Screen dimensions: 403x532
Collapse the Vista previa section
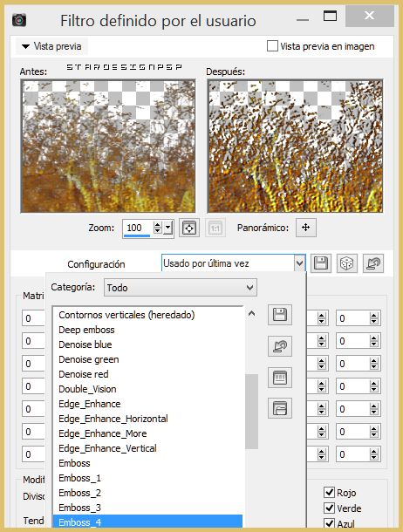(x=52, y=46)
